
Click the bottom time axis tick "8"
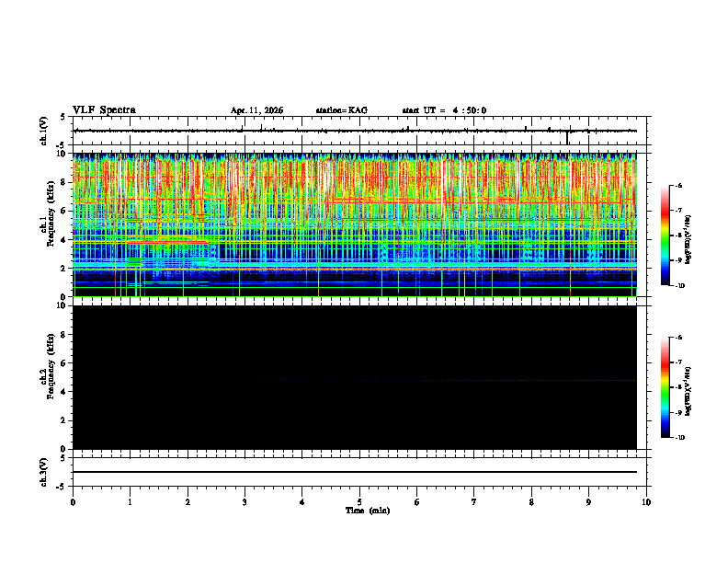click(531, 502)
